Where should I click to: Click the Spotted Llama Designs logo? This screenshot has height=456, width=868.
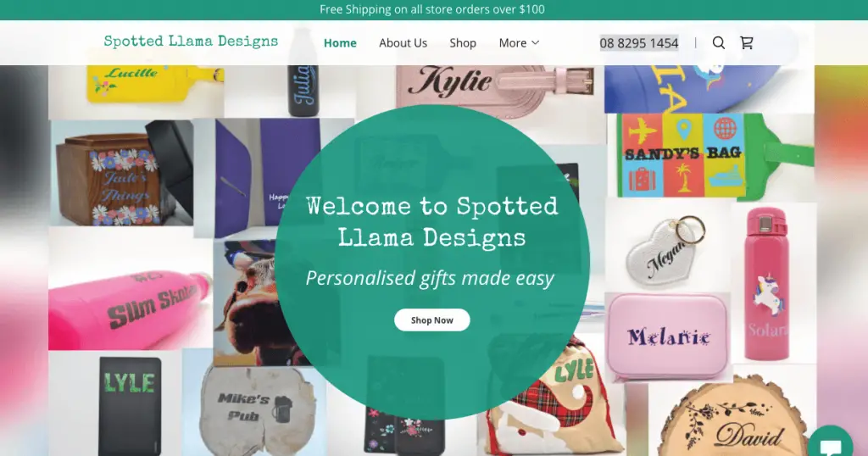click(x=191, y=42)
